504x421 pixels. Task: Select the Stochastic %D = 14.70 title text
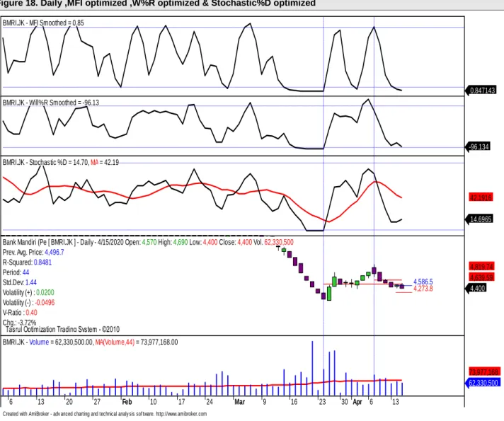click(45, 162)
